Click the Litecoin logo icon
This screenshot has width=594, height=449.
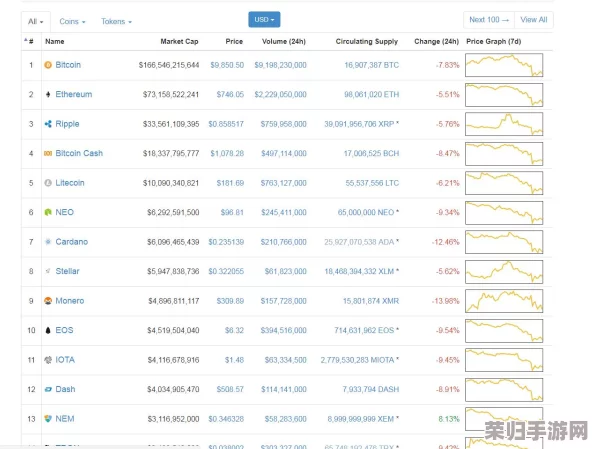click(48, 183)
